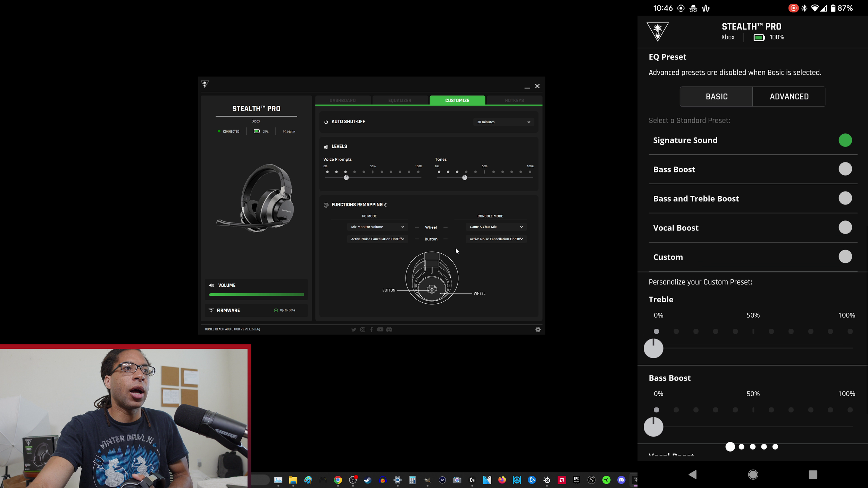The image size is (868, 488).
Task: Switch EQ preset mode to Advanced
Action: click(x=789, y=96)
